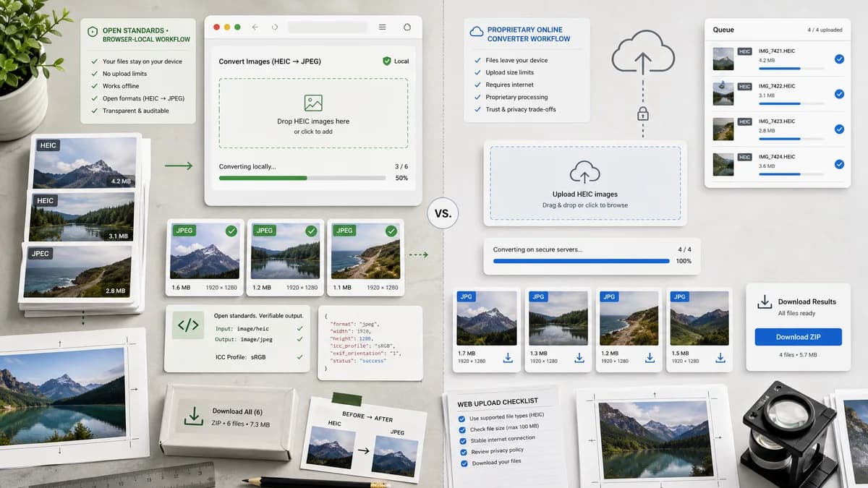Viewport: 868px width, 488px height.
Task: Click the download icon beside Download All (6)
Action: (x=193, y=416)
